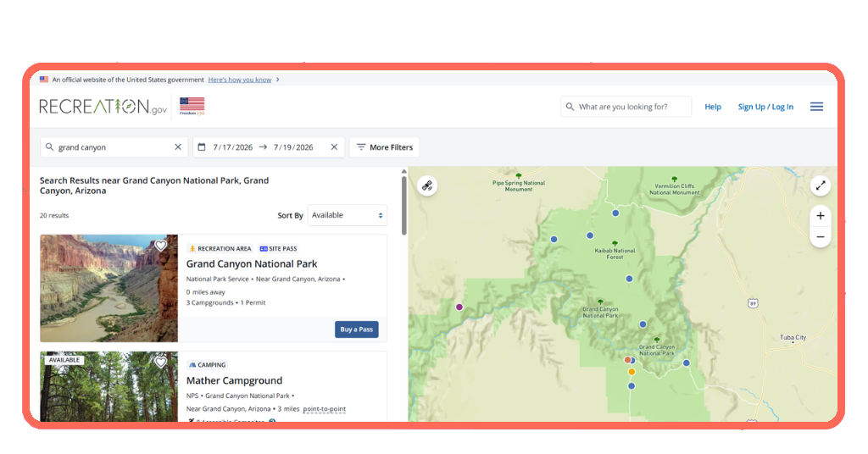The width and height of the screenshot is (868, 454).
Task: Click the RECREATION AREA tag
Action: [x=220, y=249]
